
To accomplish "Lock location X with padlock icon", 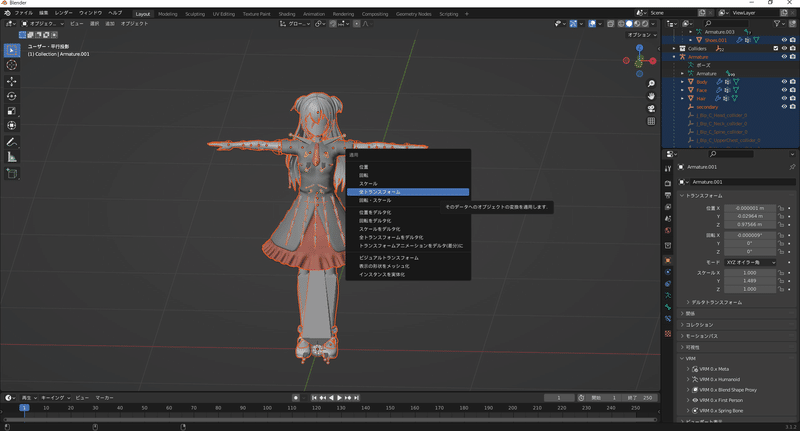I will pyautogui.click(x=781, y=208).
